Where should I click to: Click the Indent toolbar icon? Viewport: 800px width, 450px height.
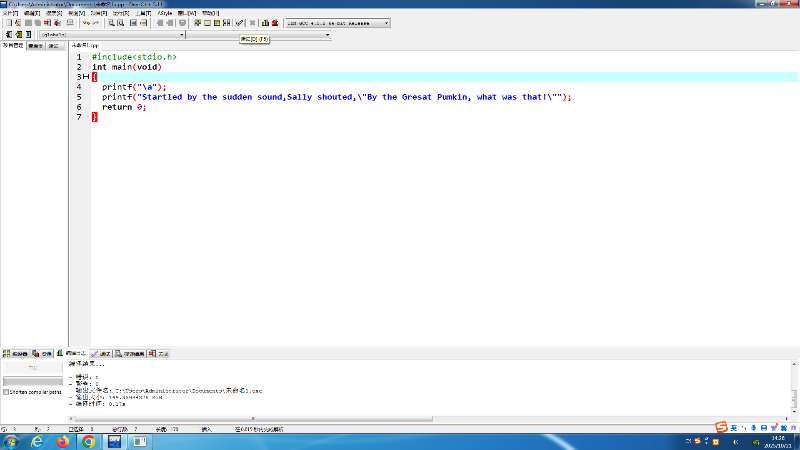coord(160,23)
